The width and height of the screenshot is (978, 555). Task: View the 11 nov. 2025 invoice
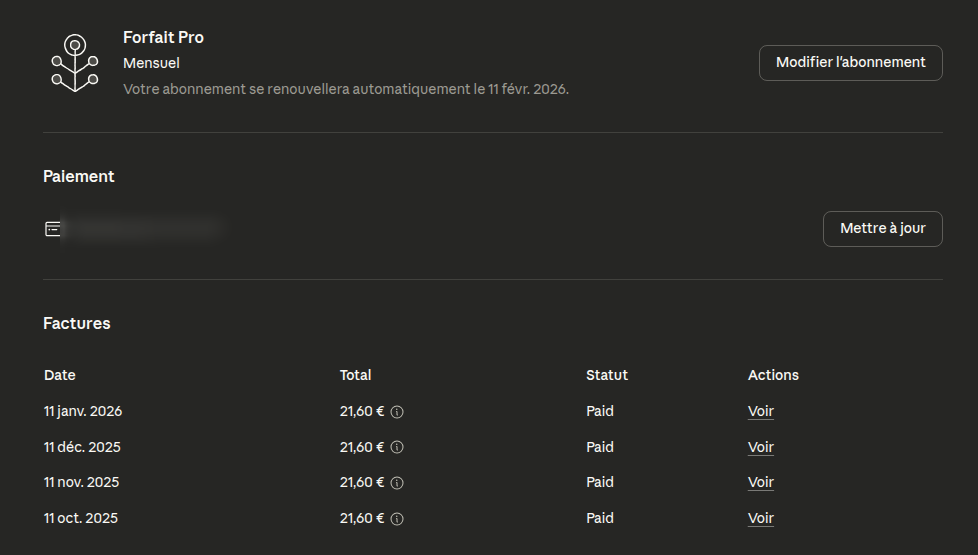[x=761, y=482]
